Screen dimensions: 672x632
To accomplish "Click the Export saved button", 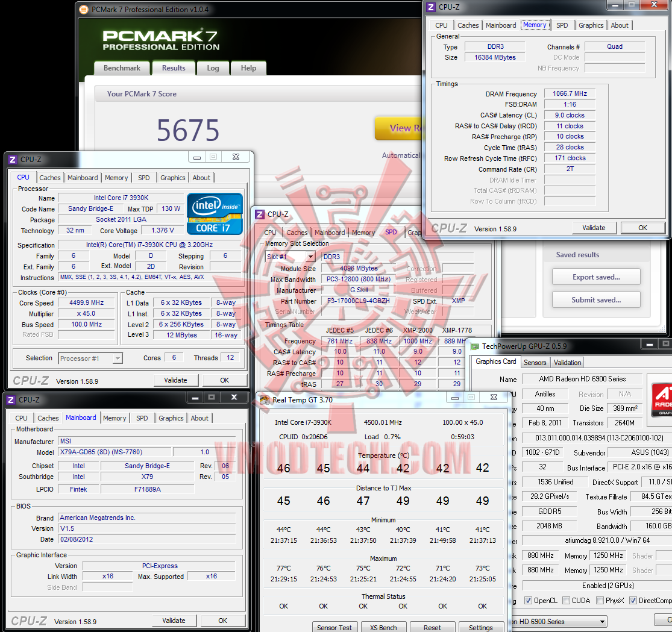I will pyautogui.click(x=596, y=277).
